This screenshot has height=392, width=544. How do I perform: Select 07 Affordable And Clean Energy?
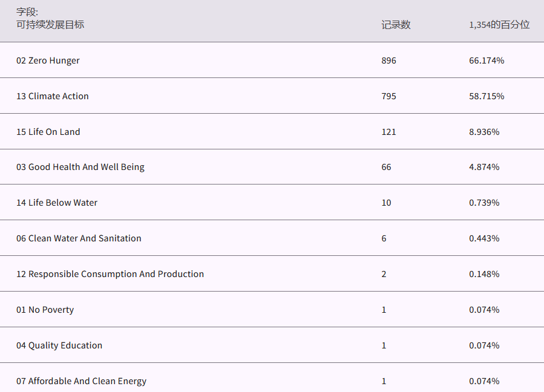[82, 381]
